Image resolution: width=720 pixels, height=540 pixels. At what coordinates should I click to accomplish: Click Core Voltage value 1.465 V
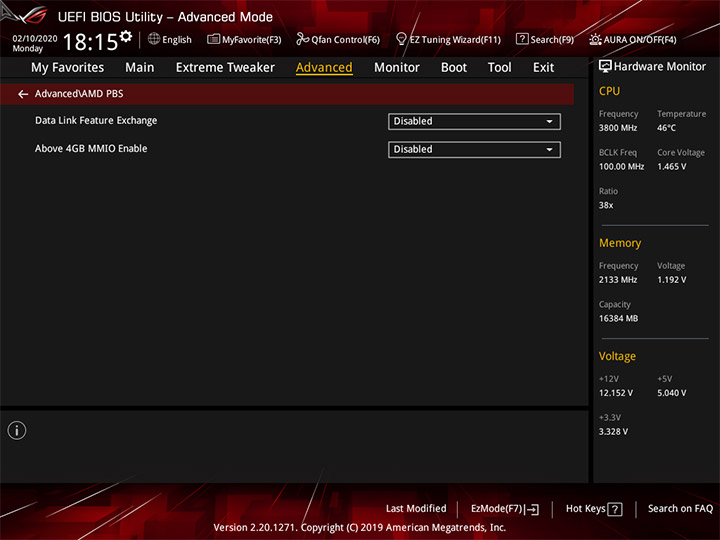pos(671,166)
